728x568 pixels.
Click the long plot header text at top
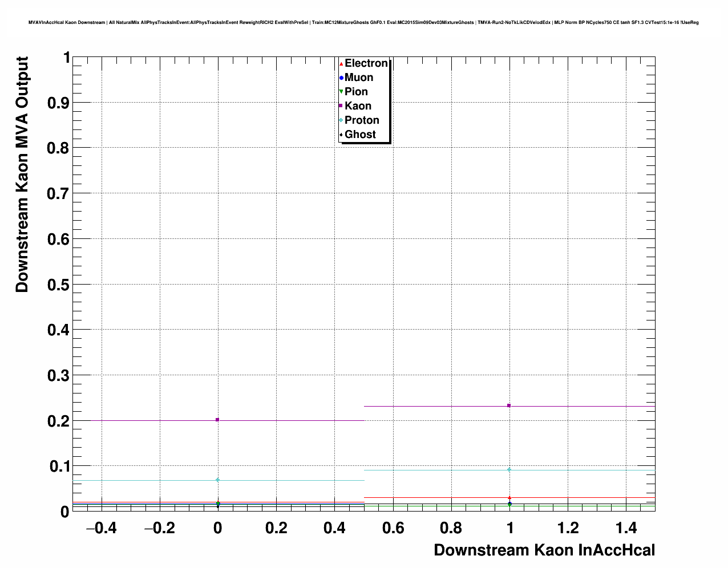[363, 22]
